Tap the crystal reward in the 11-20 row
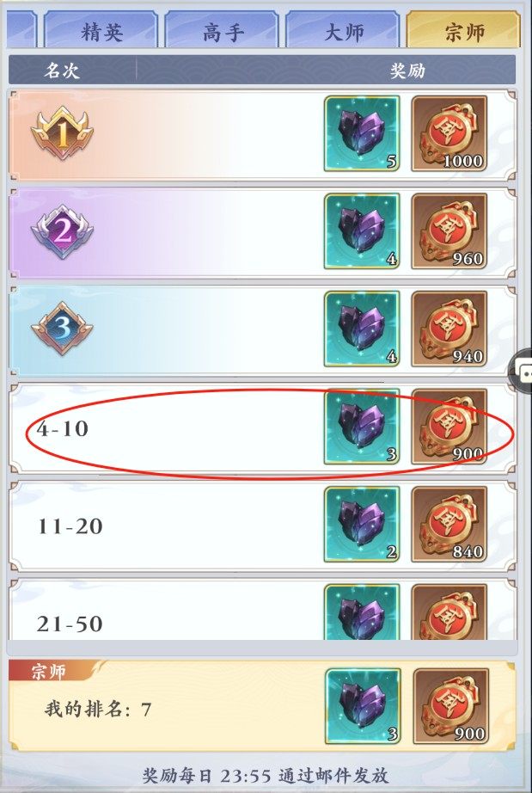 362,524
